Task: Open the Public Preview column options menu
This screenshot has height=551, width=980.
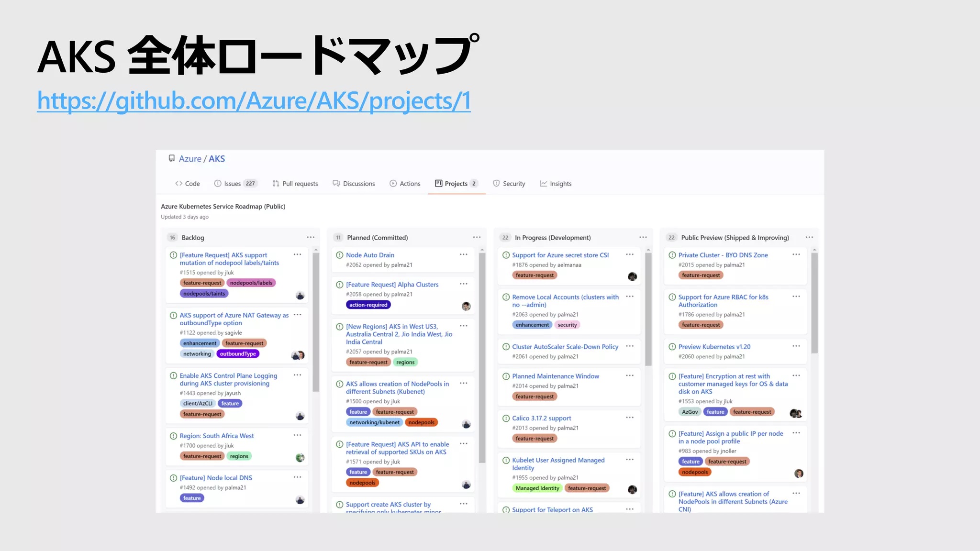Action: coord(809,237)
